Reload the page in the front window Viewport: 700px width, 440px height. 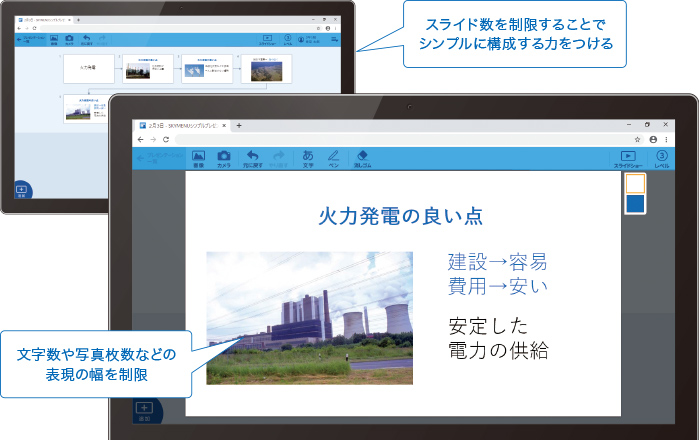click(x=166, y=140)
